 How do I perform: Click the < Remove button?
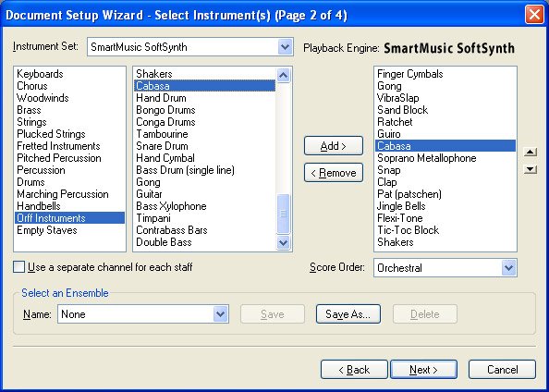click(334, 173)
